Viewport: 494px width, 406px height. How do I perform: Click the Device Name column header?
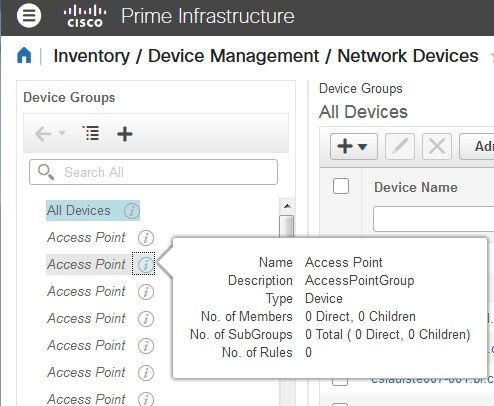pos(416,187)
